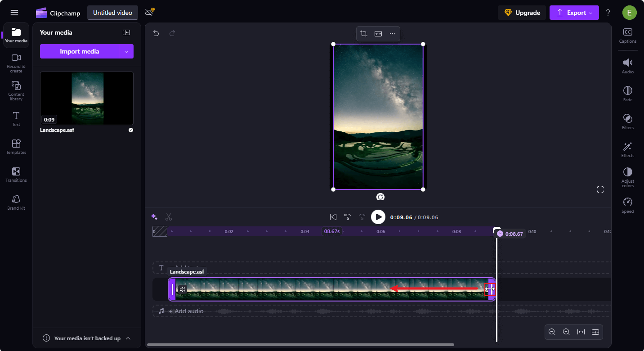Open Record & create panel

[16, 63]
